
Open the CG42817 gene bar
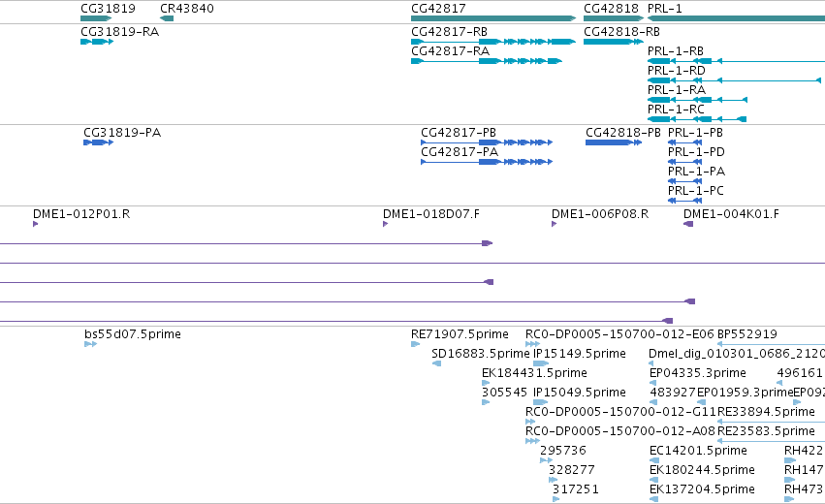[493, 18]
